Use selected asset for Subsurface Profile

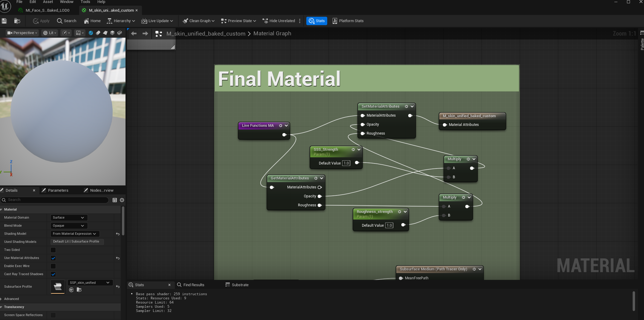(71, 290)
